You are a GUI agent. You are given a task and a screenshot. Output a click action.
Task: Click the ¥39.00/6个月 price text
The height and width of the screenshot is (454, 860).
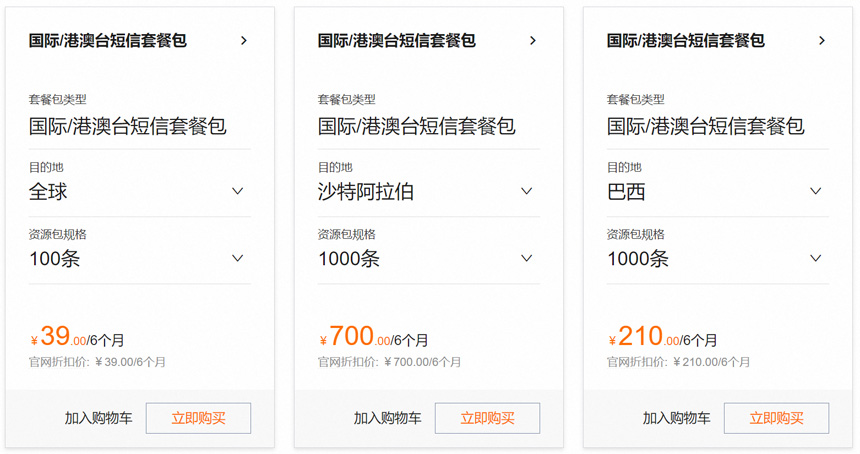[77, 338]
